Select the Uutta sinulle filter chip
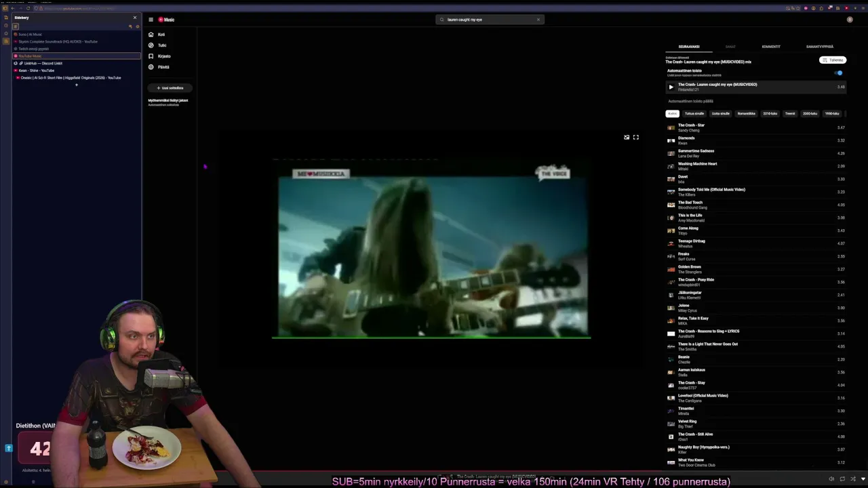 [x=720, y=114]
